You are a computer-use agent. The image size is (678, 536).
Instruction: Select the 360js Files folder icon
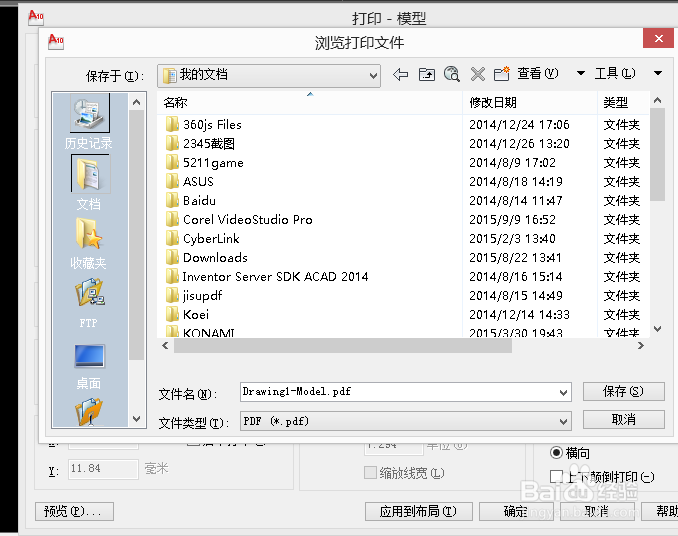point(172,124)
